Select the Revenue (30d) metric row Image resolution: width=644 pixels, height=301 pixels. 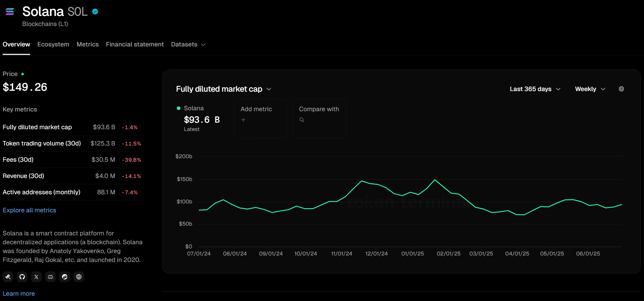(74, 176)
